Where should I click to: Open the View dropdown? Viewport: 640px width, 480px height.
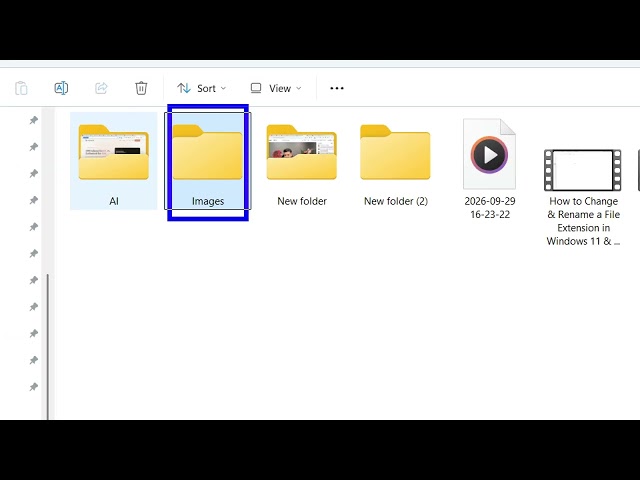[x=276, y=88]
